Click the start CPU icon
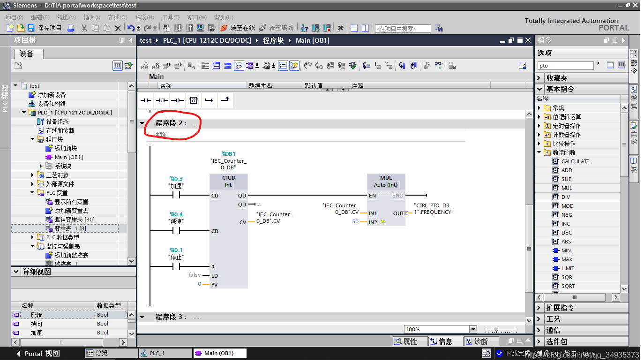 [316, 28]
